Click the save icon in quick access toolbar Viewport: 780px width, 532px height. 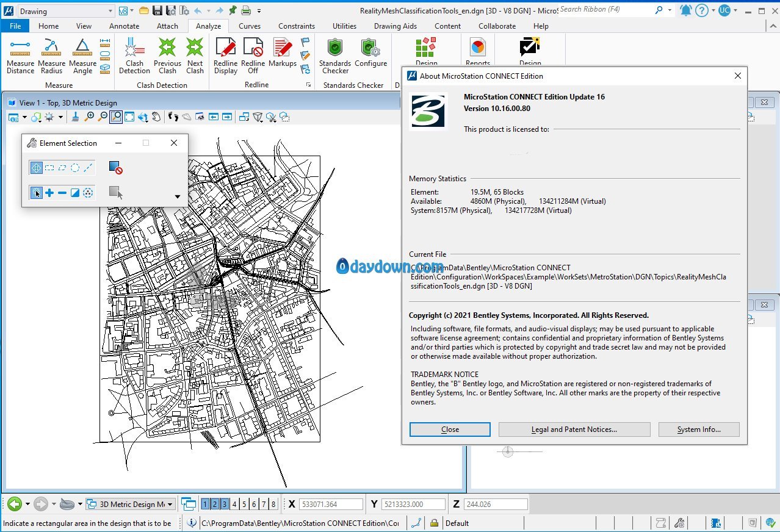[157, 10]
